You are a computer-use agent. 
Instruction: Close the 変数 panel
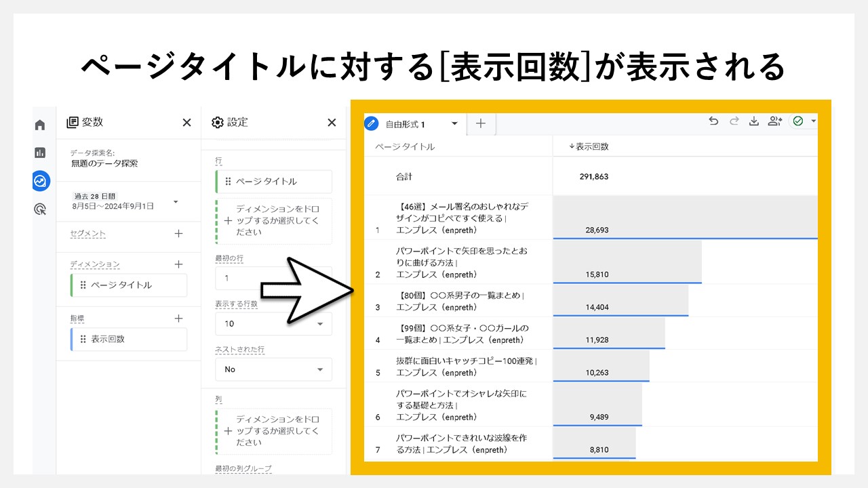click(x=186, y=123)
